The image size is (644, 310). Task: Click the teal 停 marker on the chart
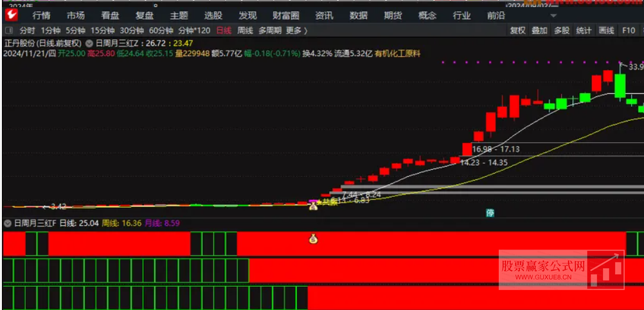[490, 213]
